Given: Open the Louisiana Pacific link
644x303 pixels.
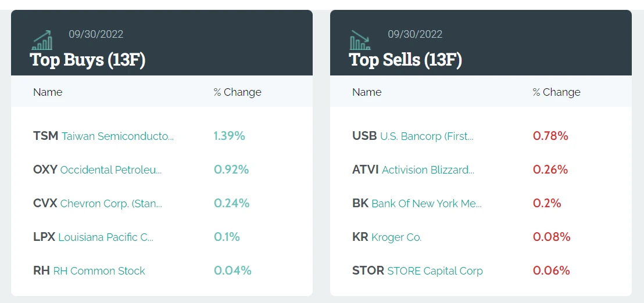Looking at the screenshot, I should click(106, 237).
